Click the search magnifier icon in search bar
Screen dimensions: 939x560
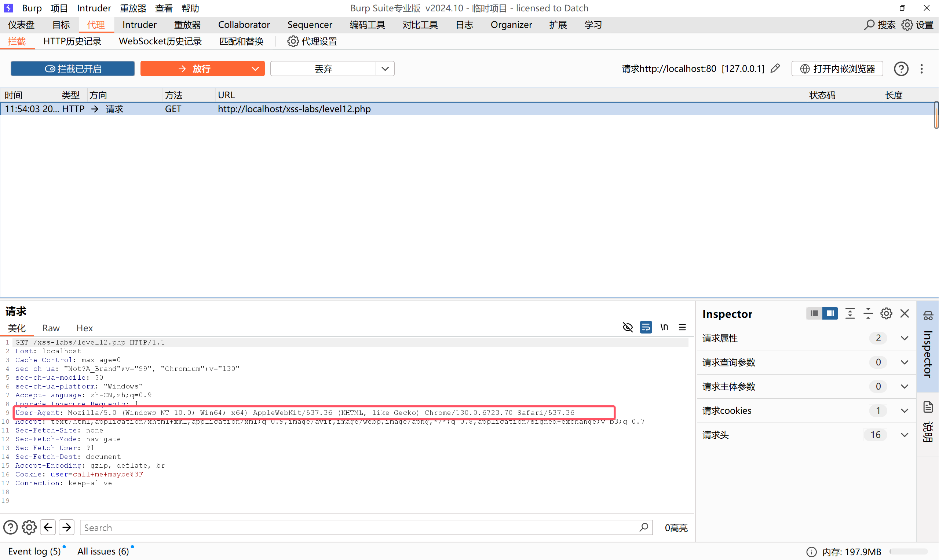pos(644,527)
